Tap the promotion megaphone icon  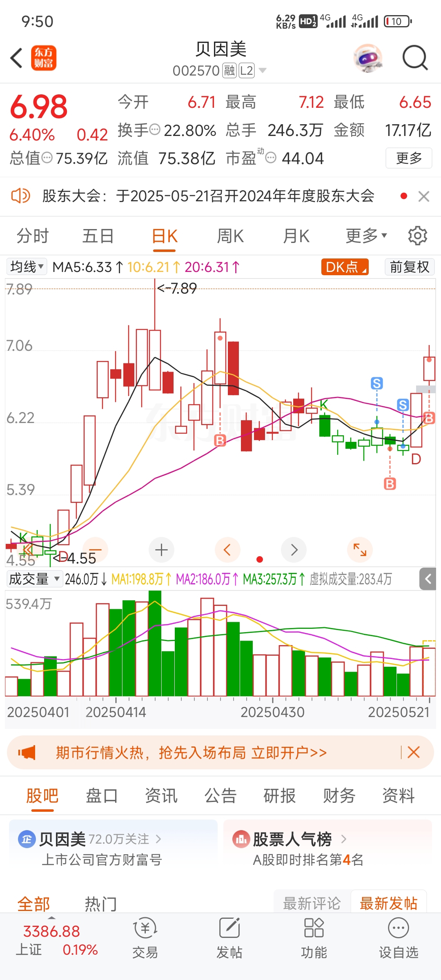(27, 752)
